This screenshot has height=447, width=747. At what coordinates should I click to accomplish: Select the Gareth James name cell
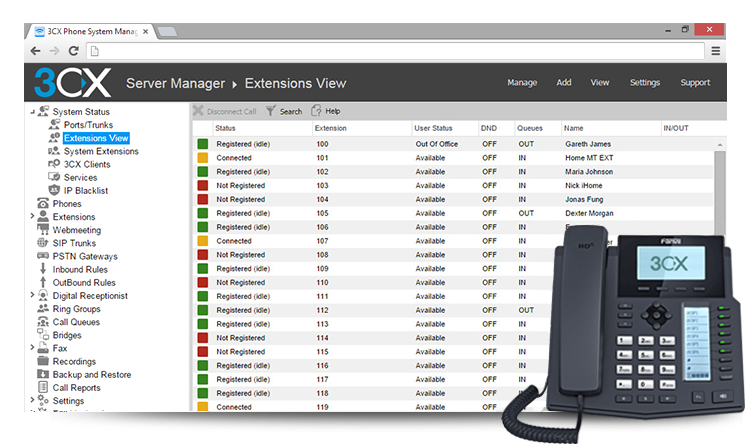click(x=588, y=144)
